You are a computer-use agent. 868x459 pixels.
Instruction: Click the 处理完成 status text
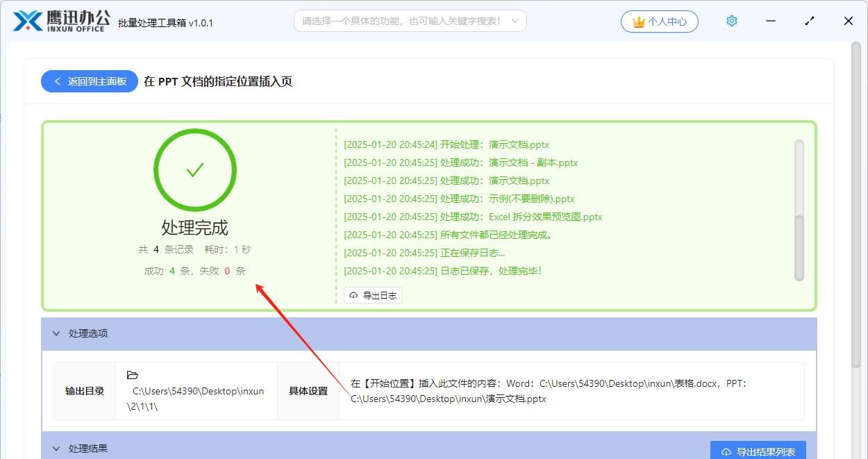194,227
